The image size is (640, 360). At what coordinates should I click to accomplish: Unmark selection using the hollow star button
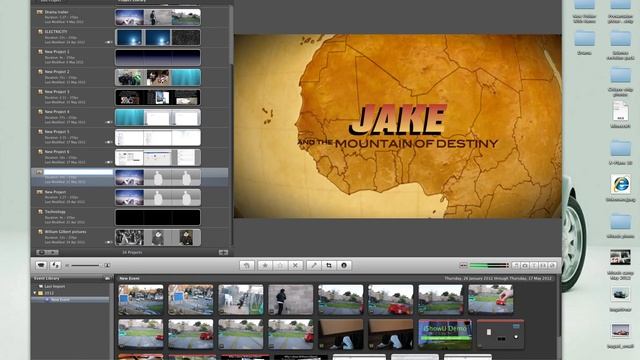[x=280, y=265]
